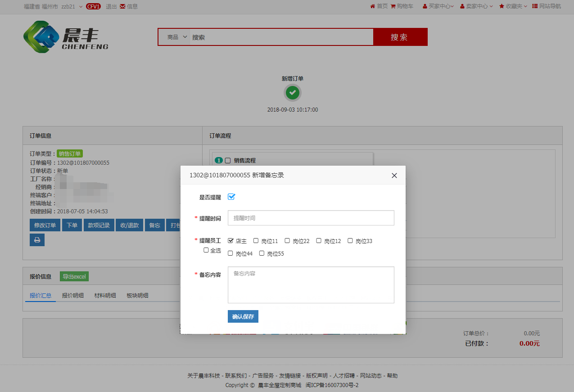Open the shopping cart 购物车
The width and height of the screenshot is (574, 392).
393,6
